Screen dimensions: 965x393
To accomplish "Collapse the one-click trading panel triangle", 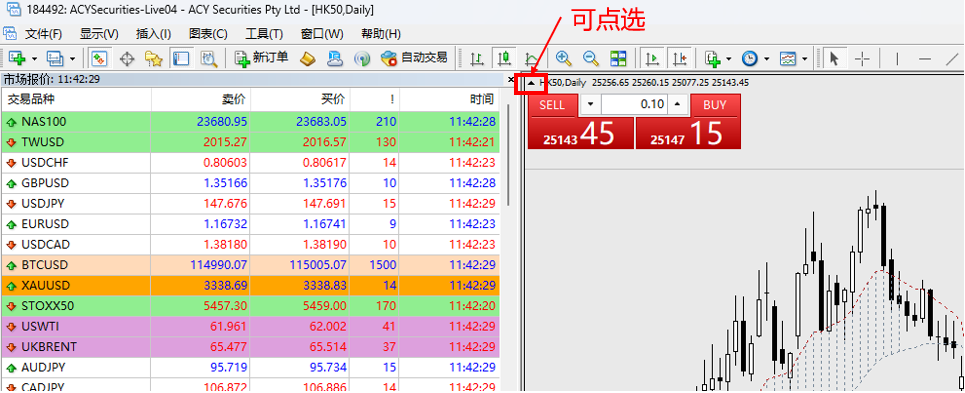I will 531,82.
